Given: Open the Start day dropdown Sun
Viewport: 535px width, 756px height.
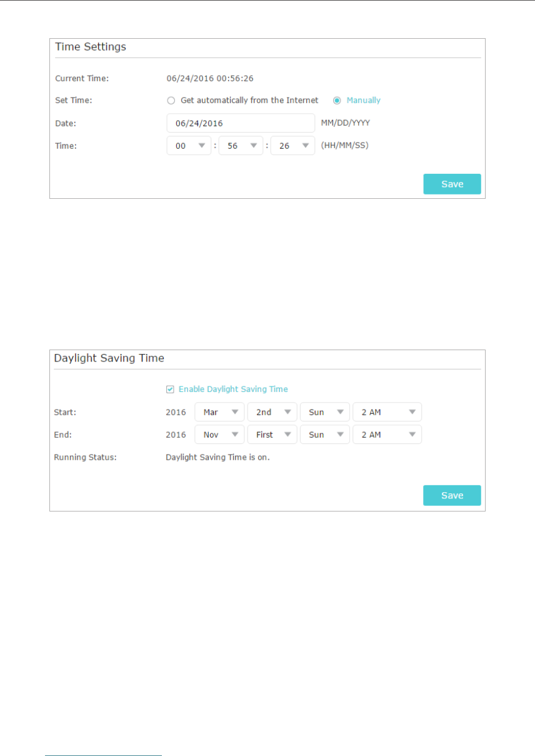Looking at the screenshot, I should 324,412.
